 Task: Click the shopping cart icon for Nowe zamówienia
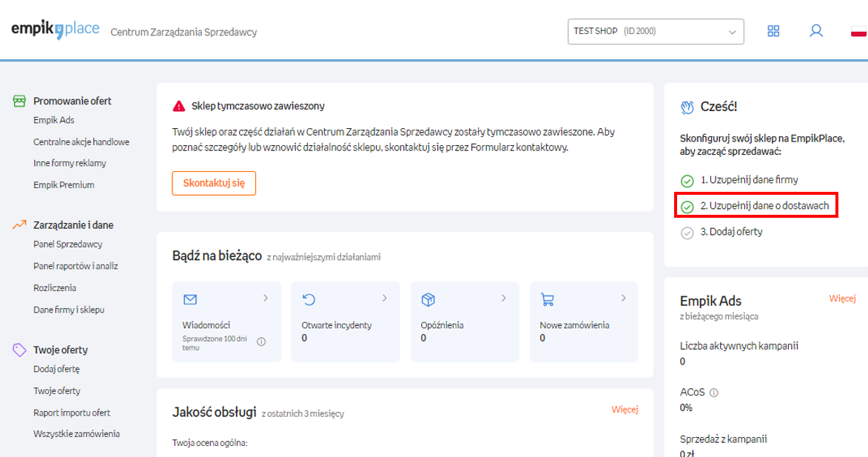click(548, 299)
